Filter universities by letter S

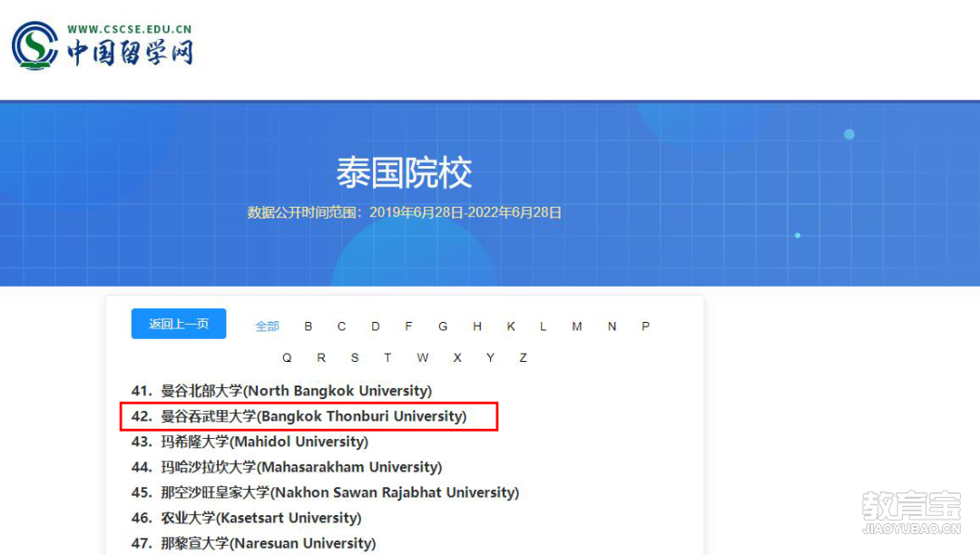355,357
